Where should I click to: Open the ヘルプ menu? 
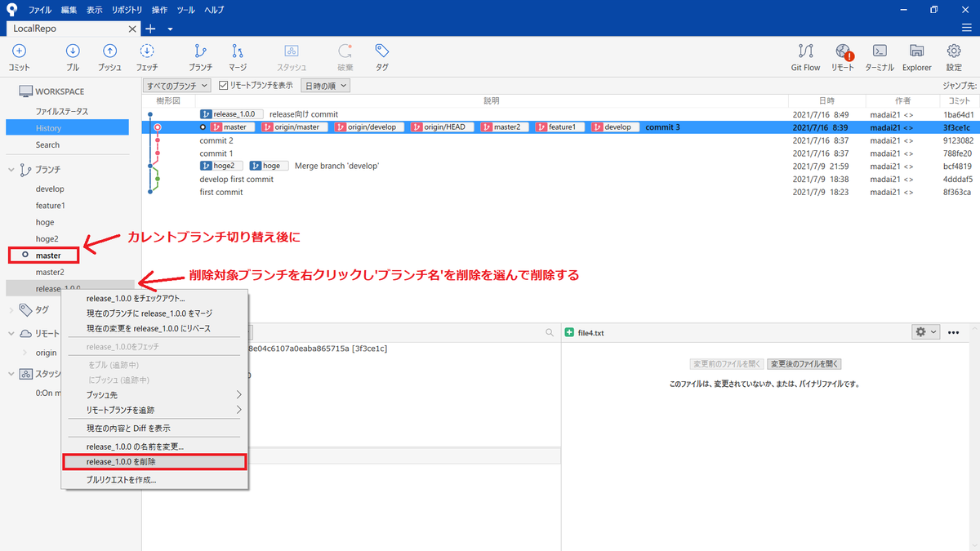214,10
